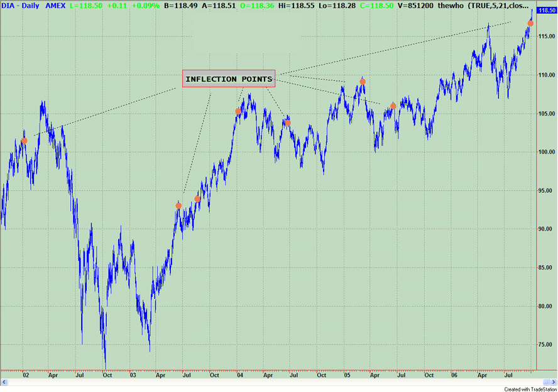Viewport: 558px width, 392px height.
Task: Click the DIA - Daily symbol label
Action: pyautogui.click(x=20, y=6)
